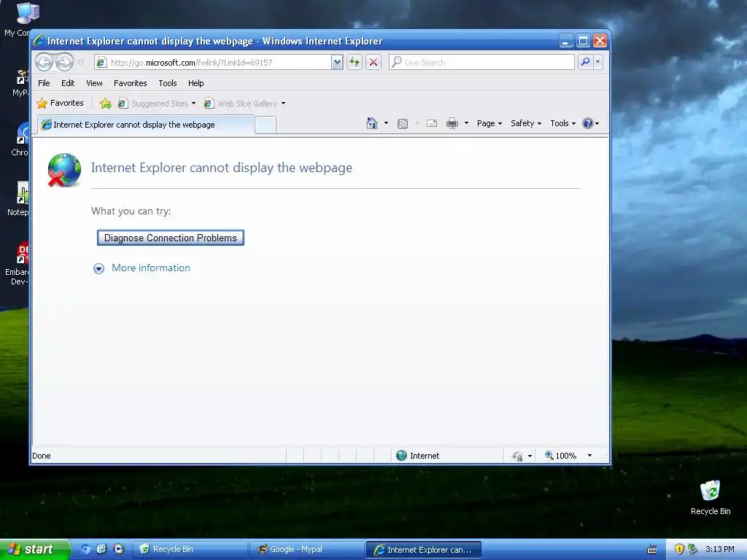747x560 pixels.
Task: Select Internet Explorer taskbar button
Action: click(x=424, y=550)
